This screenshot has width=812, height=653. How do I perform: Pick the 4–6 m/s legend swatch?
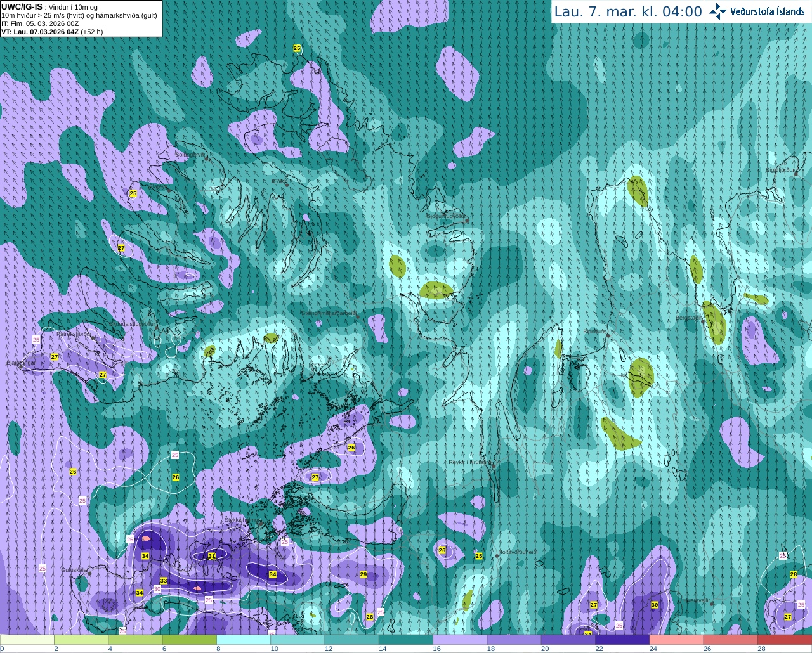pos(135,640)
